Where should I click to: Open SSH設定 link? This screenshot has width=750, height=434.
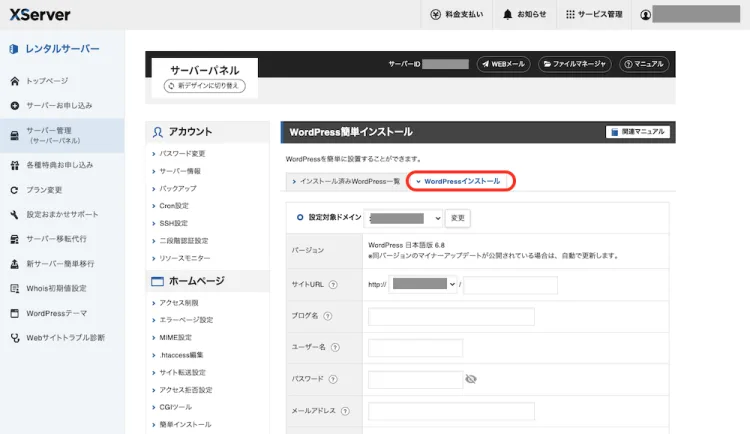point(174,223)
